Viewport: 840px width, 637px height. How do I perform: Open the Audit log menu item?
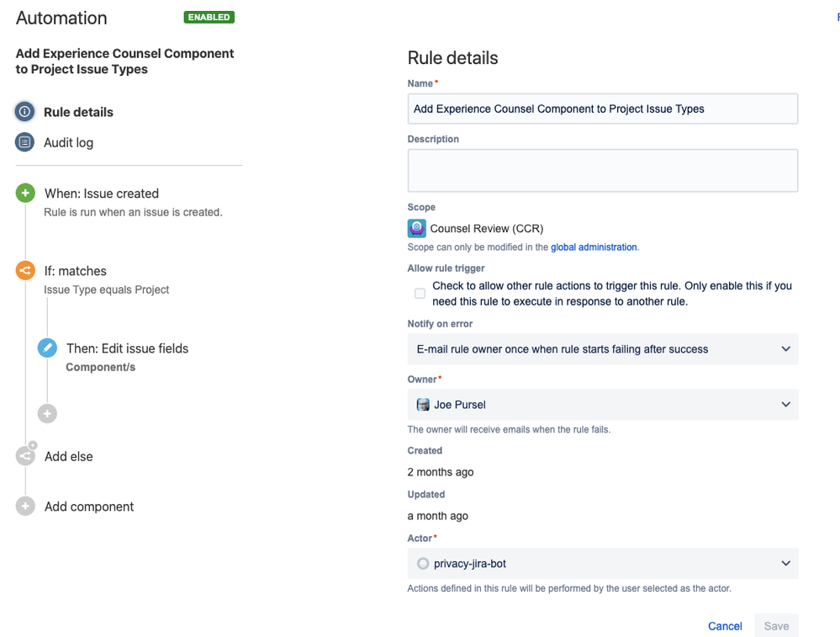click(x=69, y=142)
